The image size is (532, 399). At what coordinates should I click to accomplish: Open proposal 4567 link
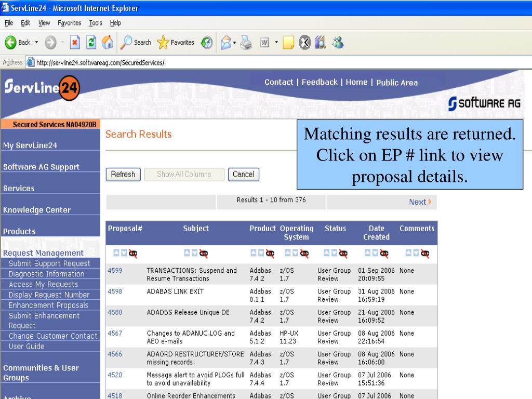pos(115,333)
